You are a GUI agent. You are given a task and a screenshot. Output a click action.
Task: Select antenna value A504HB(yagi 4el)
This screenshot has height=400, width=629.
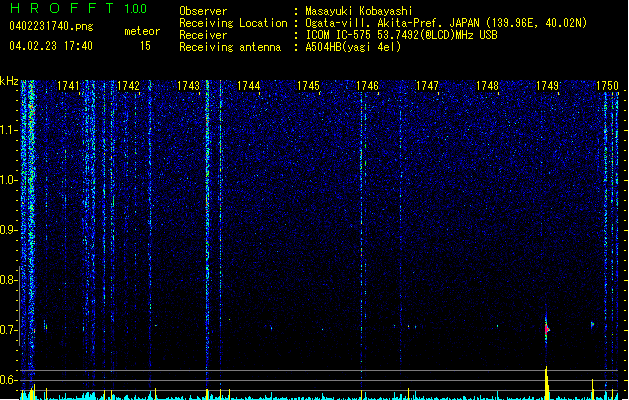pos(353,47)
